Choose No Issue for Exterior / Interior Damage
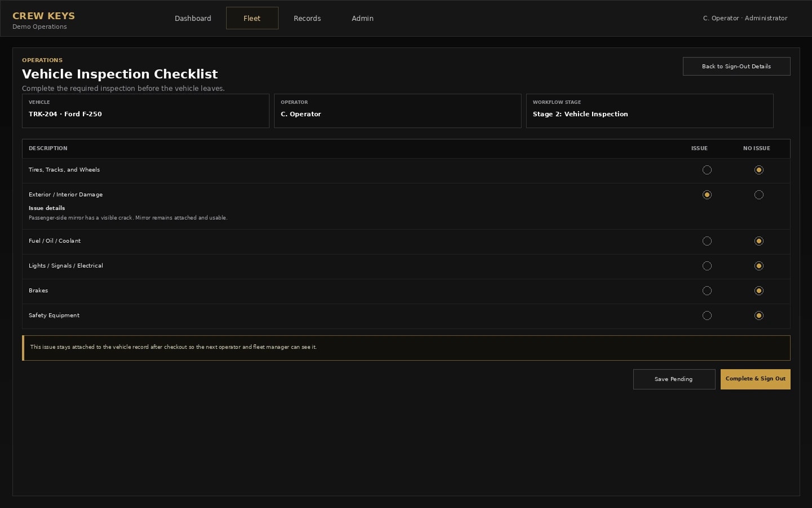This screenshot has height=508, width=812. pos(759,195)
